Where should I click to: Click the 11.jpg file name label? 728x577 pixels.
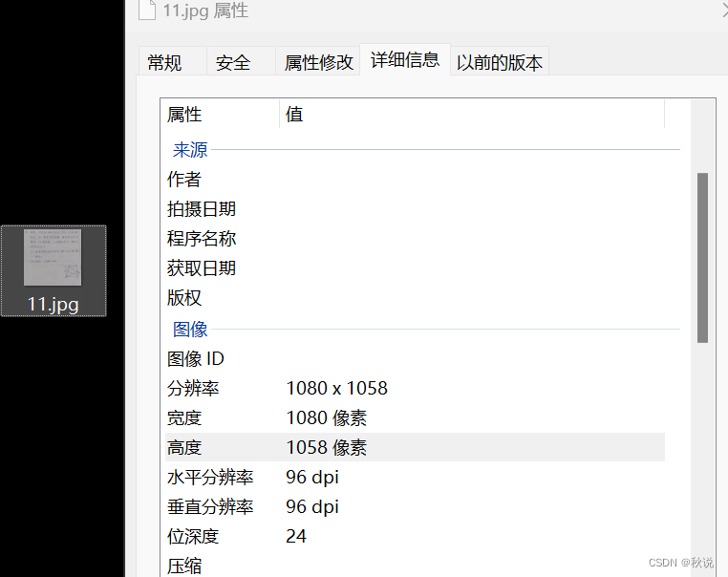(x=53, y=305)
